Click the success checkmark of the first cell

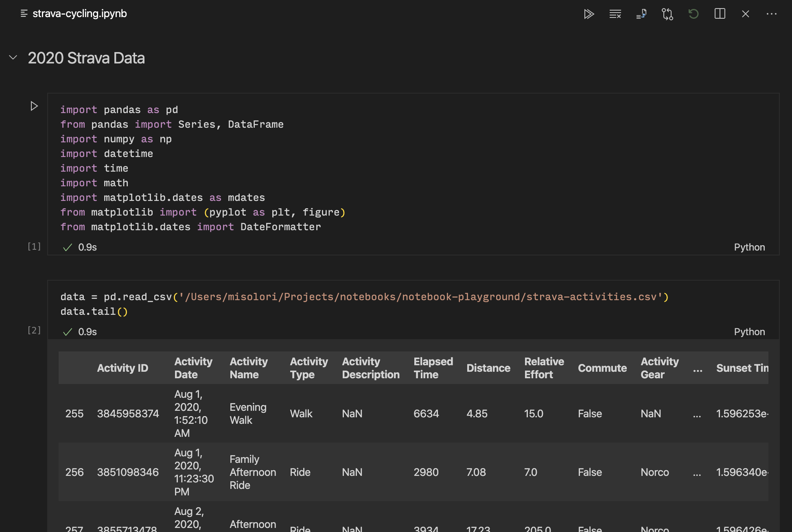68,247
